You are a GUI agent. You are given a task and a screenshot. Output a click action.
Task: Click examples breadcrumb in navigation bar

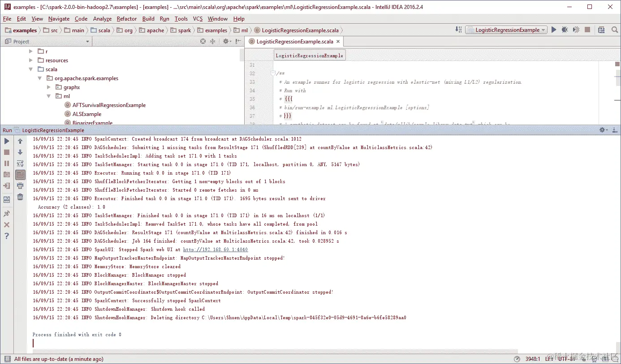(x=21, y=30)
